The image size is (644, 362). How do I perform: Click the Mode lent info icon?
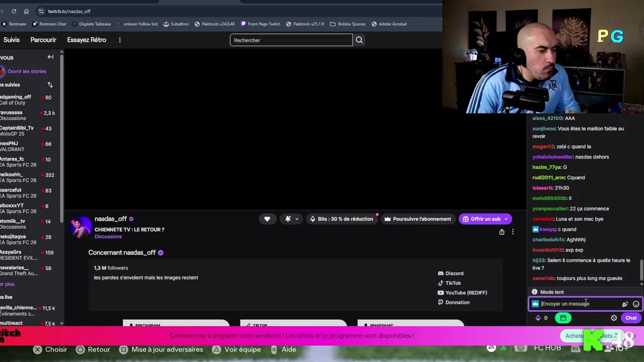pos(535,292)
